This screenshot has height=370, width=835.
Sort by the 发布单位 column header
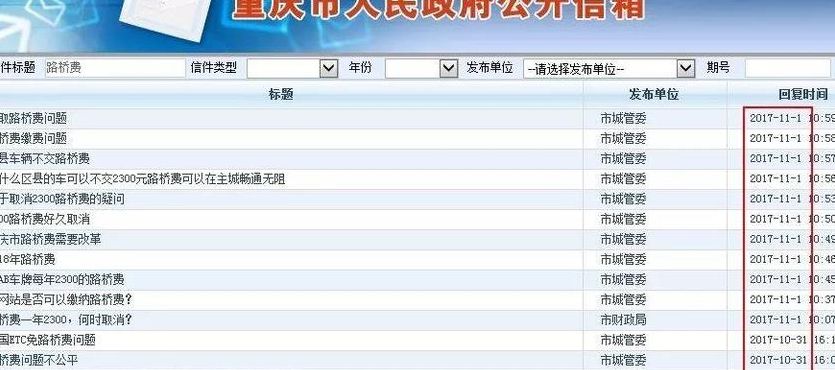click(654, 95)
